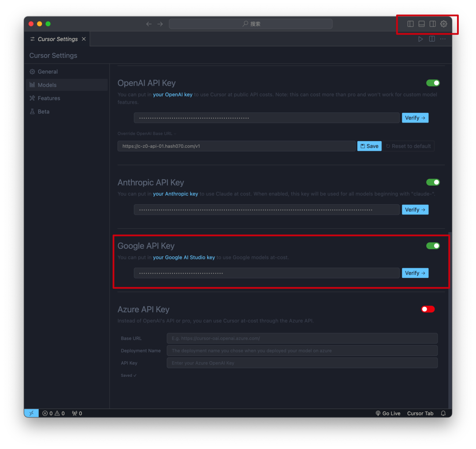
Task: Disable the OpenAI API Key toggle
Action: point(433,83)
